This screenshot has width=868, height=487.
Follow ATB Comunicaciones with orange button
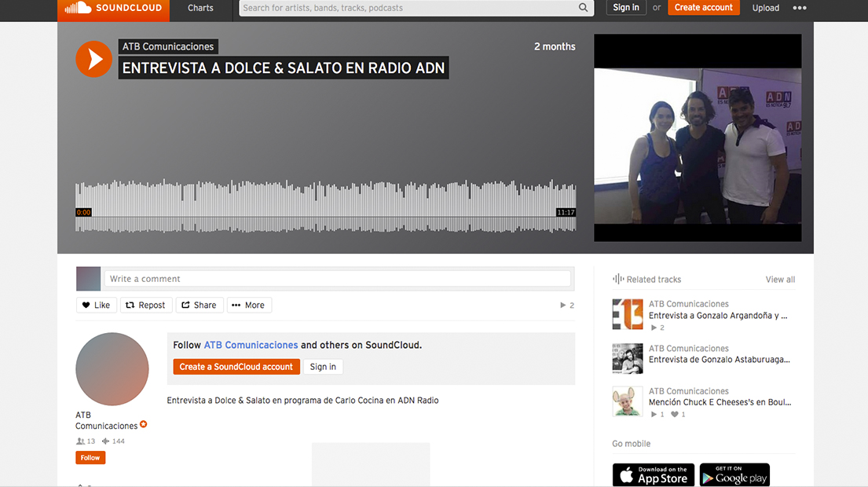pyautogui.click(x=90, y=458)
